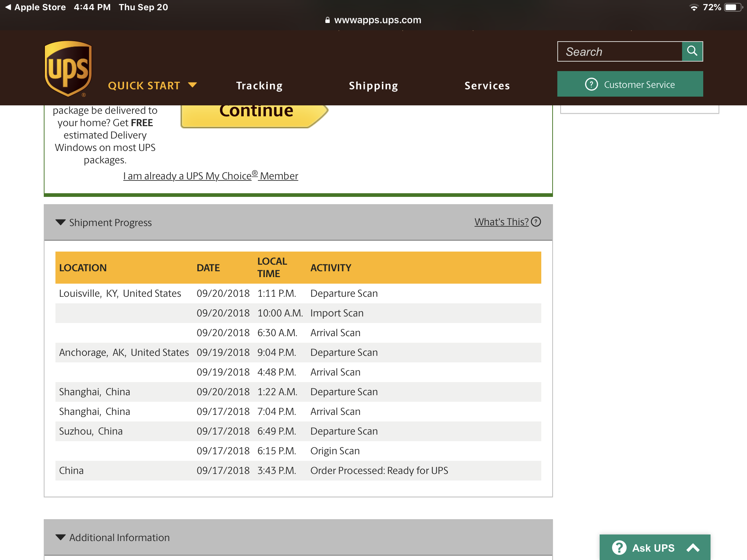Open the Services menu
The width and height of the screenshot is (747, 560).
(x=487, y=86)
